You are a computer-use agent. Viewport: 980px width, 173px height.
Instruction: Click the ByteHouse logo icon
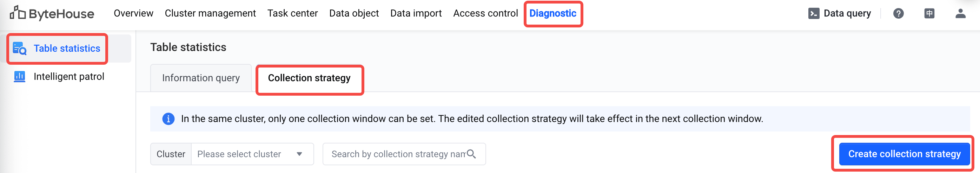tap(18, 13)
